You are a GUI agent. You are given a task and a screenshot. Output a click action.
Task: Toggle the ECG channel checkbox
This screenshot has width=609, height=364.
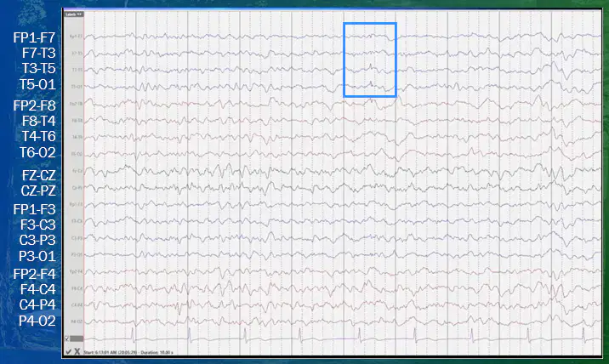[67, 338]
